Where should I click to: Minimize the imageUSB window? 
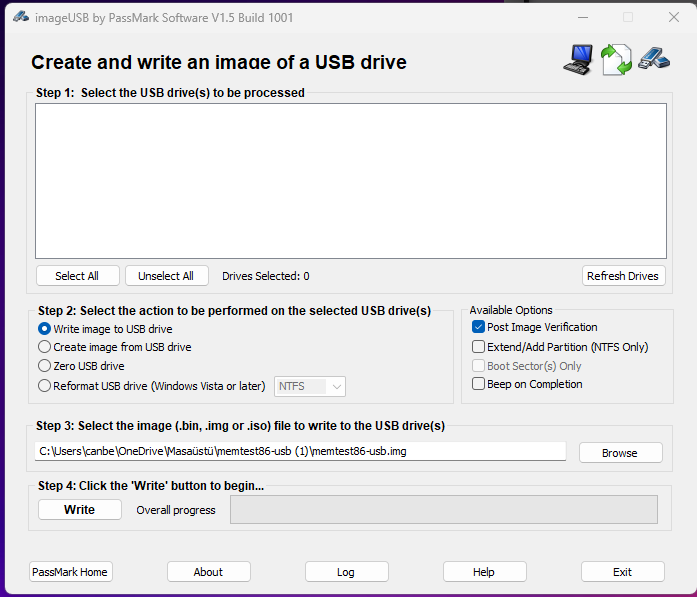pyautogui.click(x=583, y=17)
